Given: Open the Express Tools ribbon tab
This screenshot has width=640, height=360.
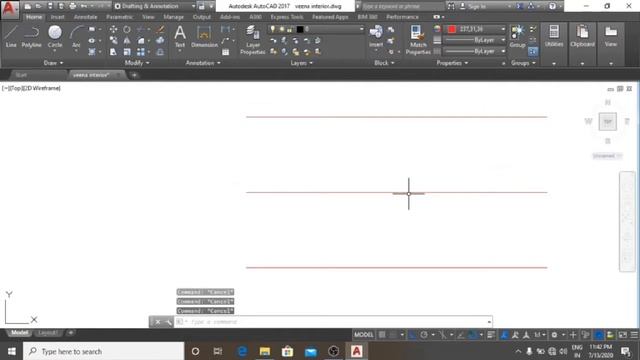Looking at the screenshot, I should 287,17.
